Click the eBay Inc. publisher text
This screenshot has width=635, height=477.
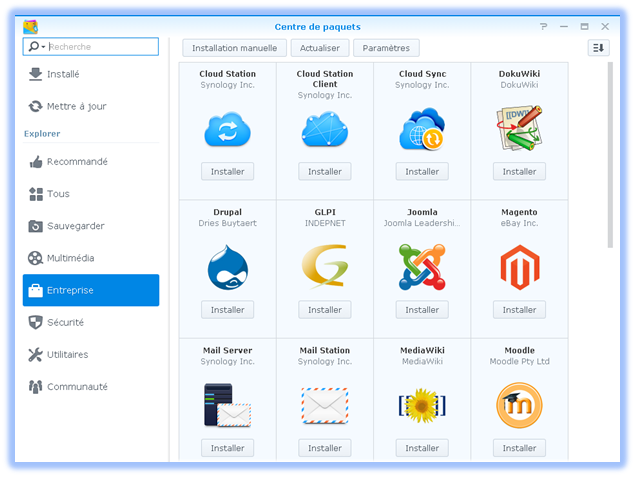click(520, 223)
